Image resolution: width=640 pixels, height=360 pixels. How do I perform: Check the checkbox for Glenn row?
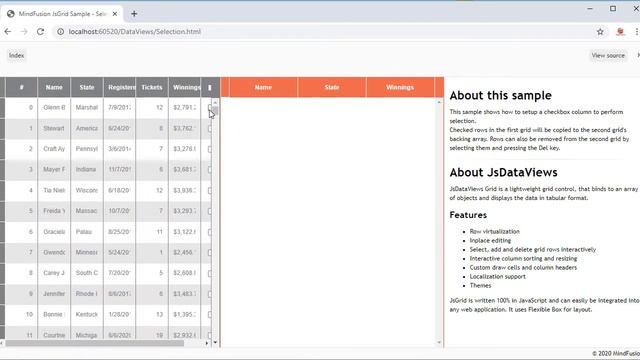pyautogui.click(x=210, y=107)
